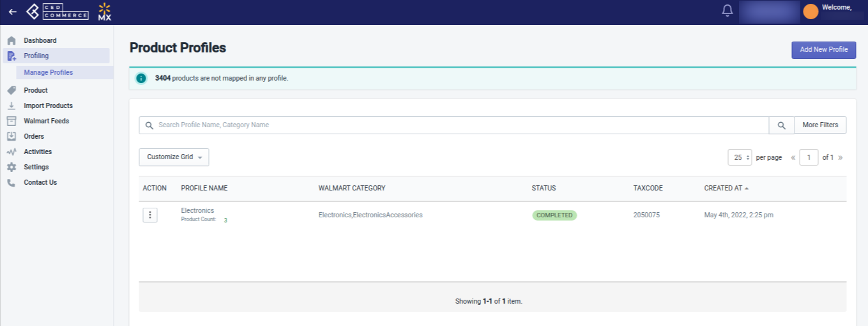The height and width of the screenshot is (326, 868).
Task: Click the May 4th, 2022 date cell
Action: (739, 215)
